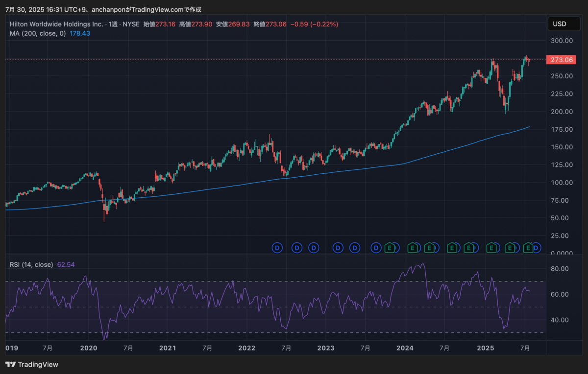Click the E earnings marker just after 2024 start

click(413, 248)
